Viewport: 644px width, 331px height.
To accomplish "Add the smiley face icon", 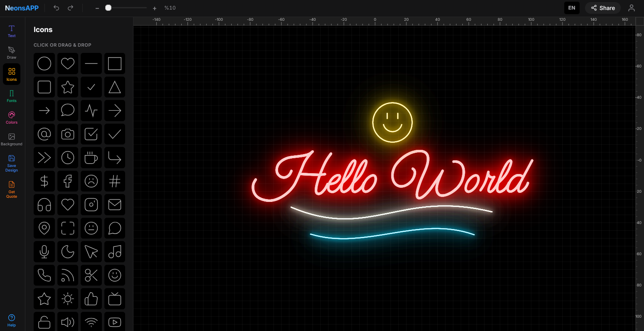I will pyautogui.click(x=115, y=275).
